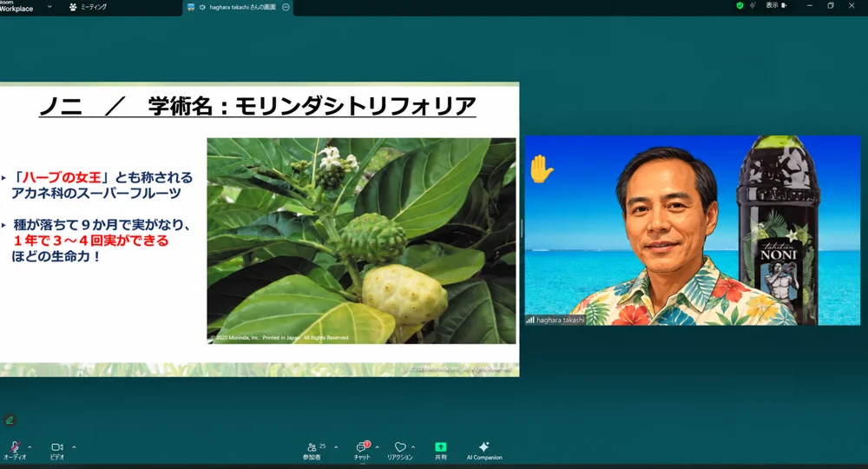Screen dimensions: 868x469
Task: Click the line アカネ科のスーパーフルーツ
Action: [x=96, y=194]
